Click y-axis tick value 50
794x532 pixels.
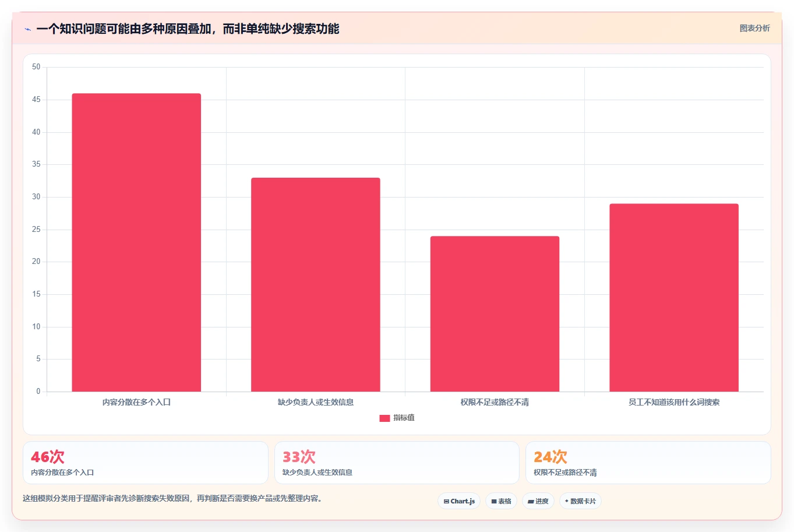click(x=36, y=67)
